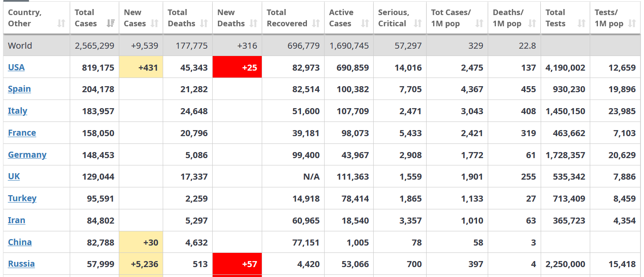This screenshot has width=644, height=277.
Task: Sort by Total Recovered column arrow
Action: 316,23
